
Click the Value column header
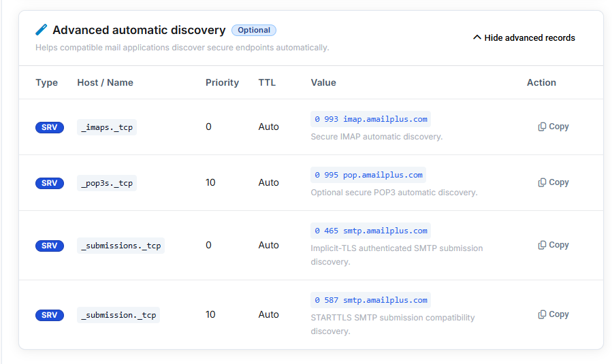(x=323, y=83)
